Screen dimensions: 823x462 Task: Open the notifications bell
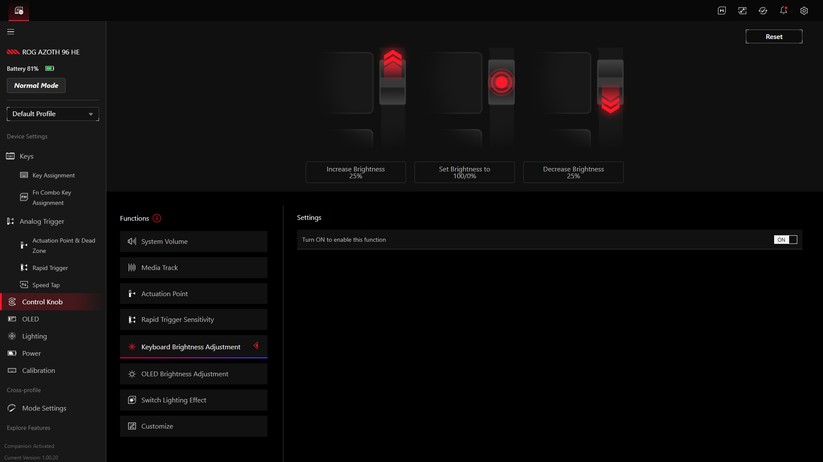pos(783,10)
